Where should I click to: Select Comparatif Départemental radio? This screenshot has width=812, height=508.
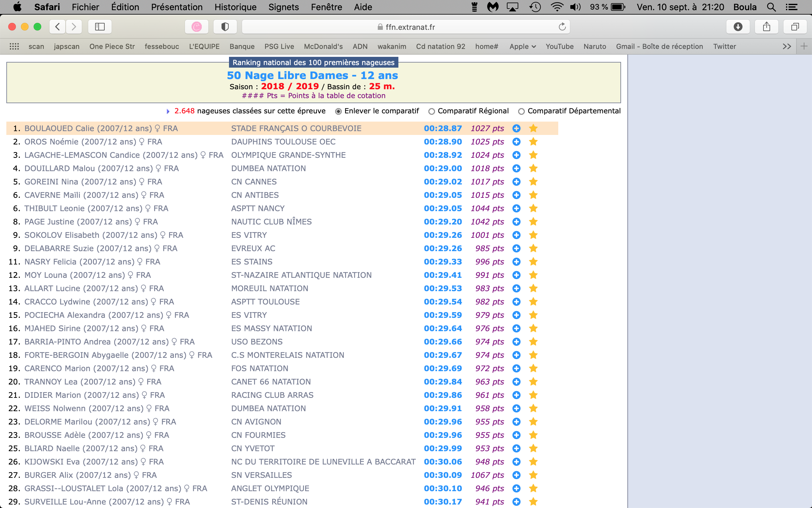tap(521, 111)
